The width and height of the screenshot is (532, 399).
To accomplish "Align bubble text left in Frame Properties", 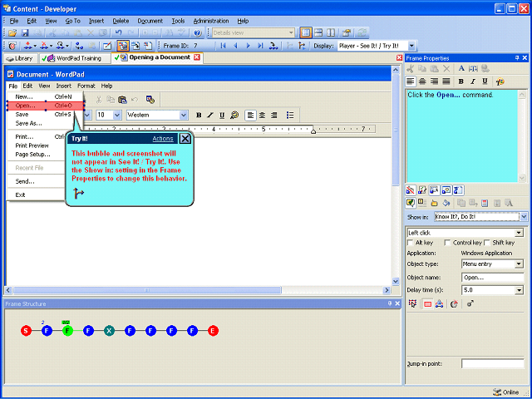I will point(411,81).
